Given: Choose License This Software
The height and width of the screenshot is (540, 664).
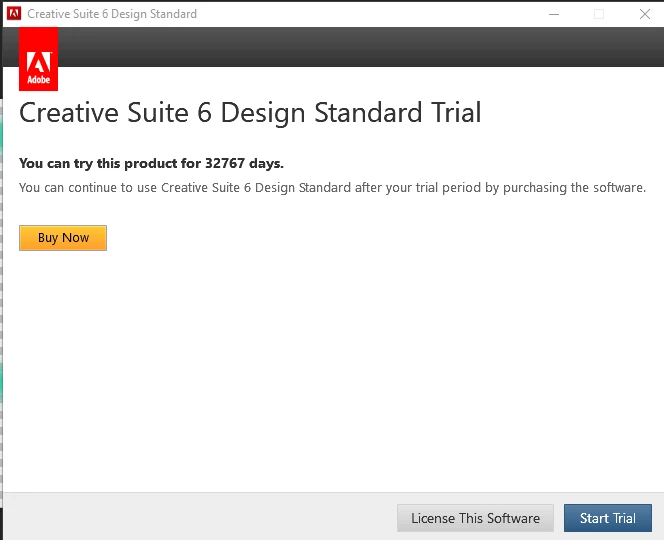Looking at the screenshot, I should 475,518.
